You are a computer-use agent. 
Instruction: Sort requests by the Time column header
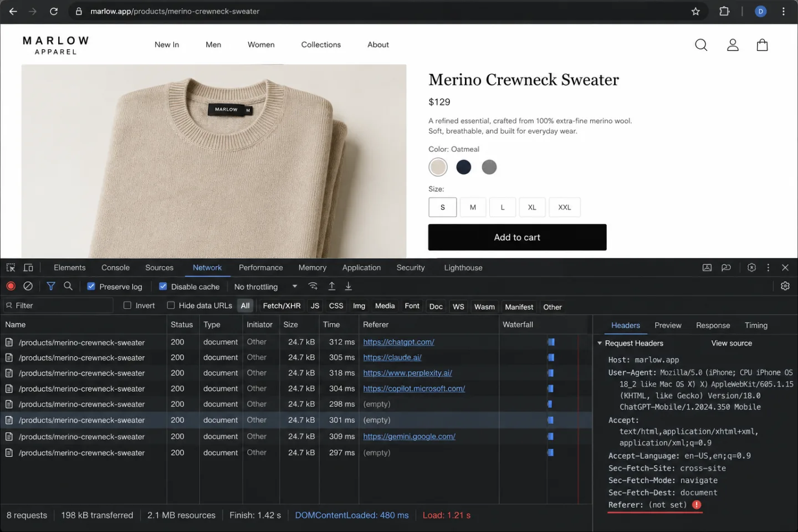pyautogui.click(x=331, y=325)
